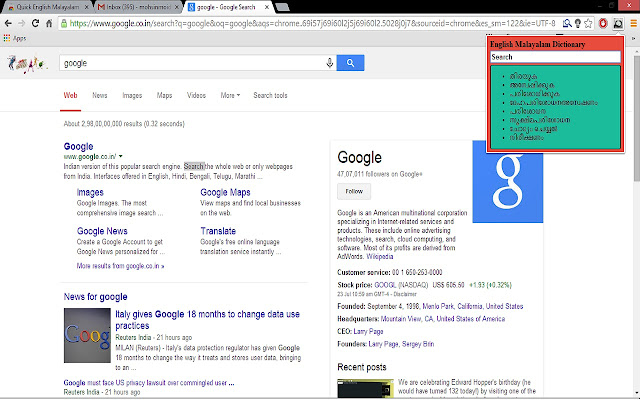Toggle the English Malayalam Dictionary extension icon
The image size is (640, 400).
pos(618,23)
